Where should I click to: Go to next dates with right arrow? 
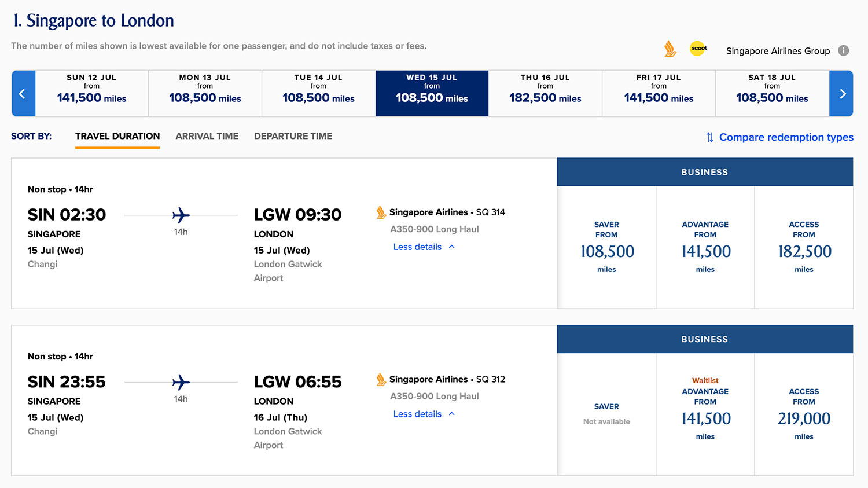[x=842, y=94]
